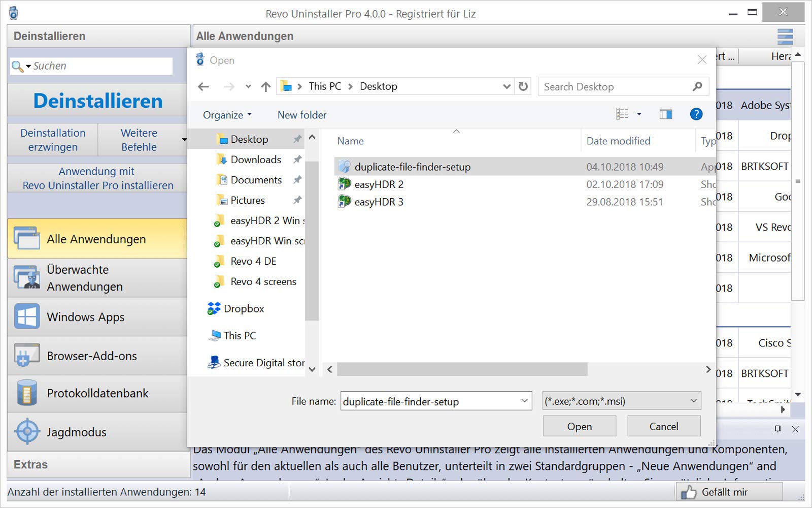Image resolution: width=812 pixels, height=508 pixels.
Task: Open the Extras section
Action: pos(98,464)
